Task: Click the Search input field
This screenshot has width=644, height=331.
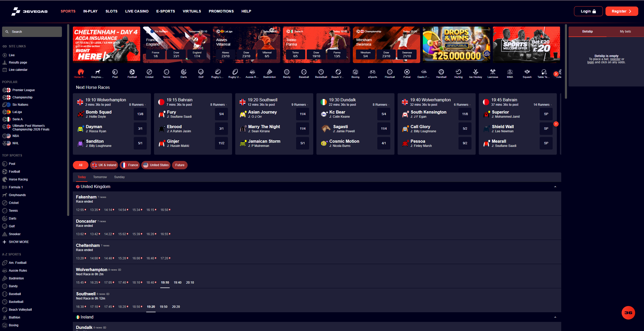Action: [32, 32]
